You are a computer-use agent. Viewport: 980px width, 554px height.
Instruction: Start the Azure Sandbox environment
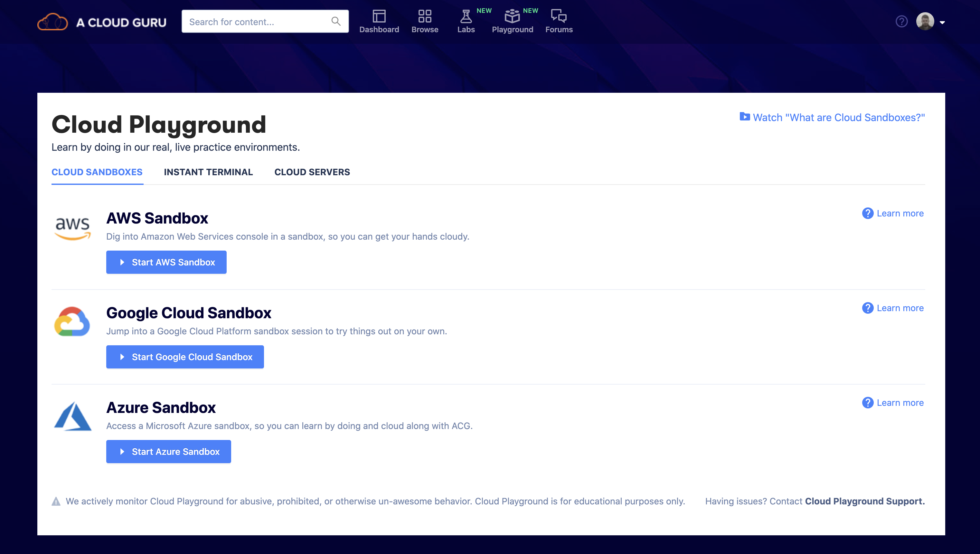click(x=168, y=452)
